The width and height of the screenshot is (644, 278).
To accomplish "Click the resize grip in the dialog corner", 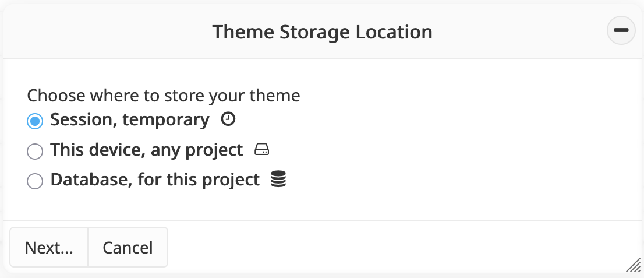I will point(633,266).
